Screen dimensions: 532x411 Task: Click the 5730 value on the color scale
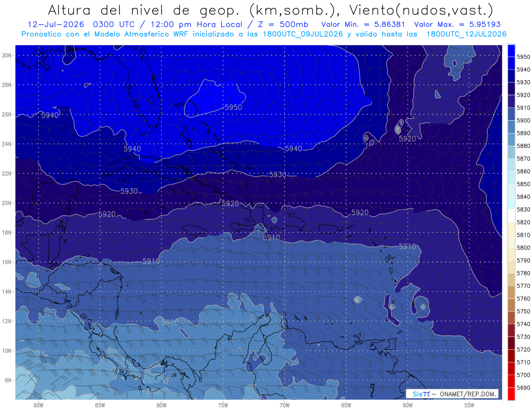523,337
